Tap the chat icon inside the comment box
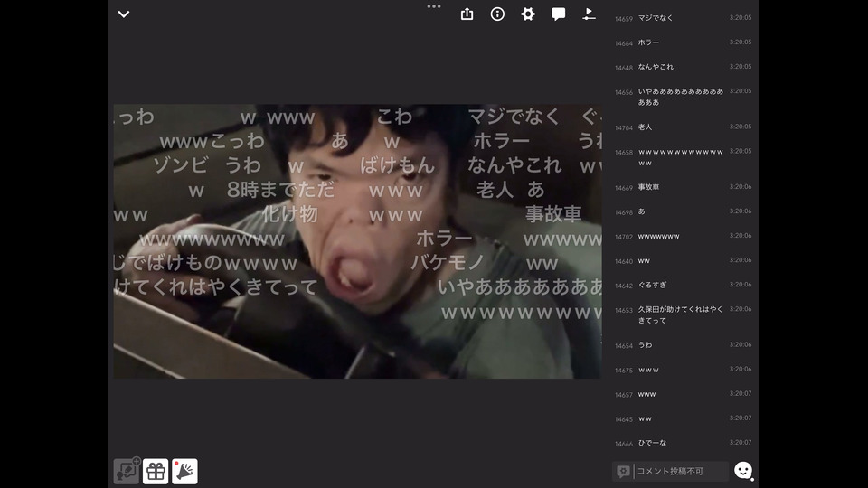Screen dimensions: 868x488 (623, 471)
